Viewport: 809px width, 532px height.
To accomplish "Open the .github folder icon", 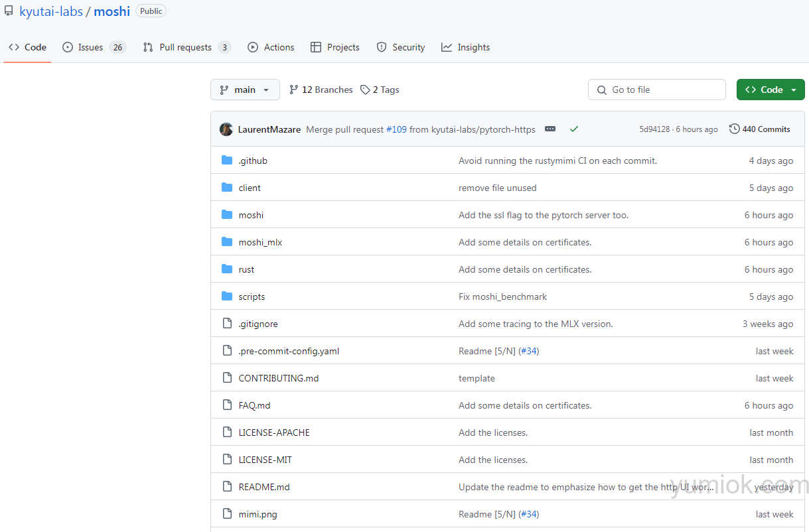I will pyautogui.click(x=227, y=161).
